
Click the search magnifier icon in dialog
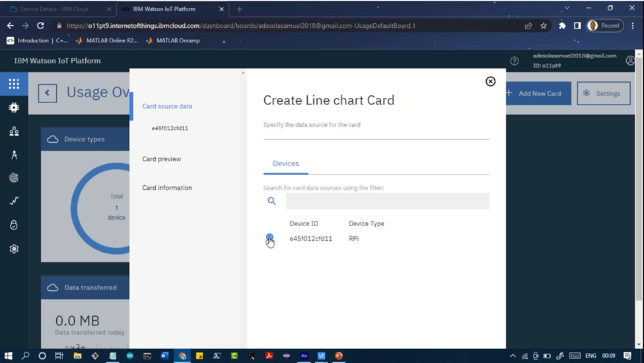click(271, 201)
